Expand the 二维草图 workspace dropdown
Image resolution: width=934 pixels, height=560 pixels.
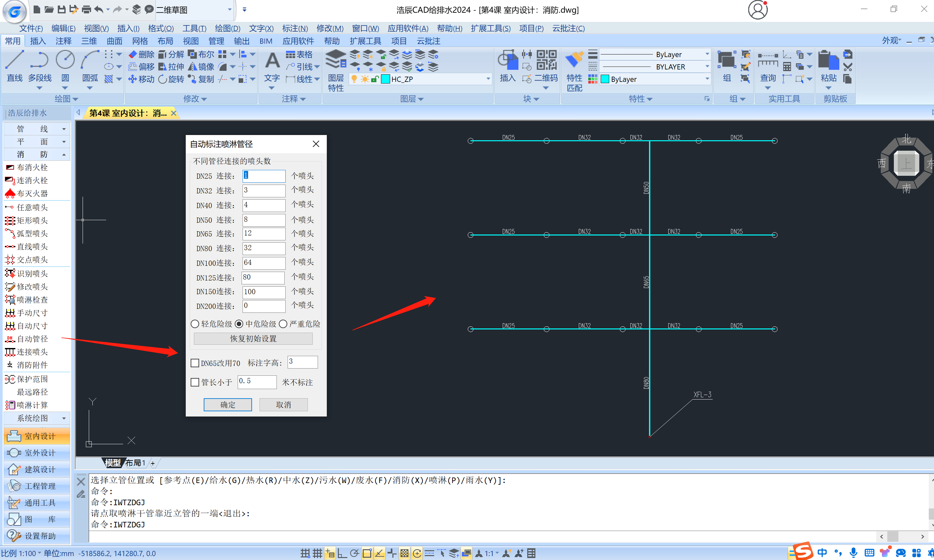[230, 10]
